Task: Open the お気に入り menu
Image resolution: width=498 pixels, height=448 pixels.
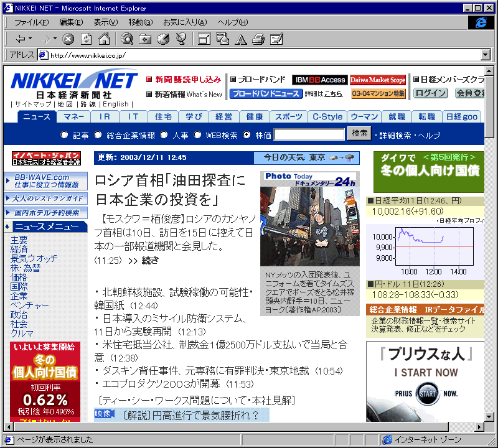Action: pyautogui.click(x=185, y=22)
